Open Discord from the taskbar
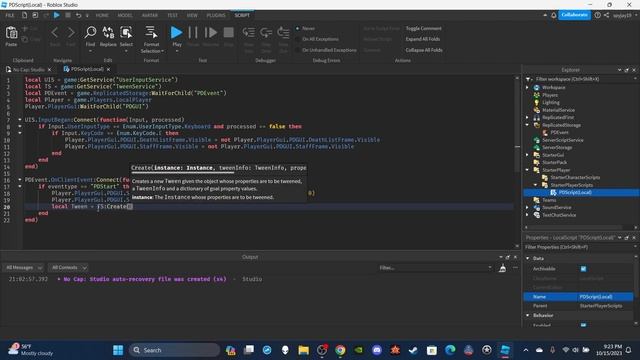 click(x=377, y=350)
